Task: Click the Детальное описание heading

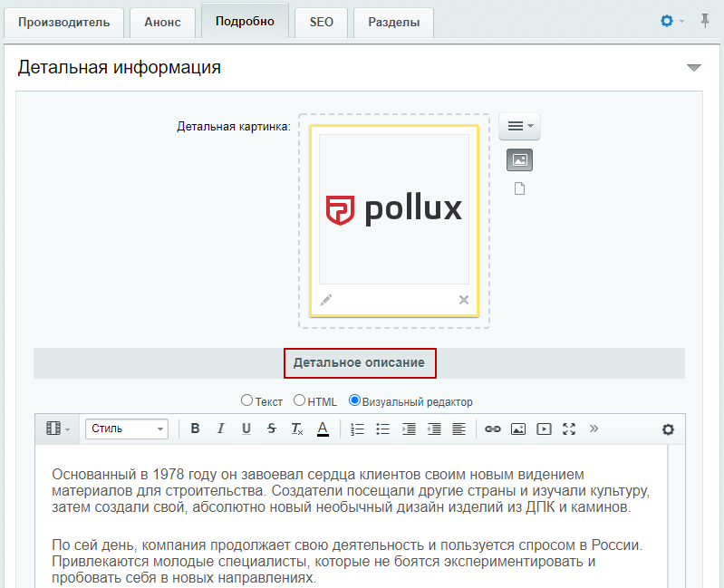Action: point(359,362)
